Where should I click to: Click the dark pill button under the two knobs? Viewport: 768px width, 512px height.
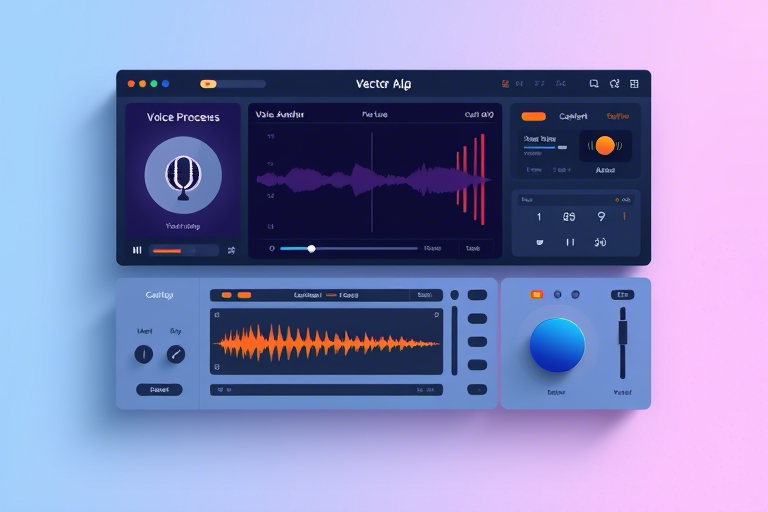(x=159, y=390)
